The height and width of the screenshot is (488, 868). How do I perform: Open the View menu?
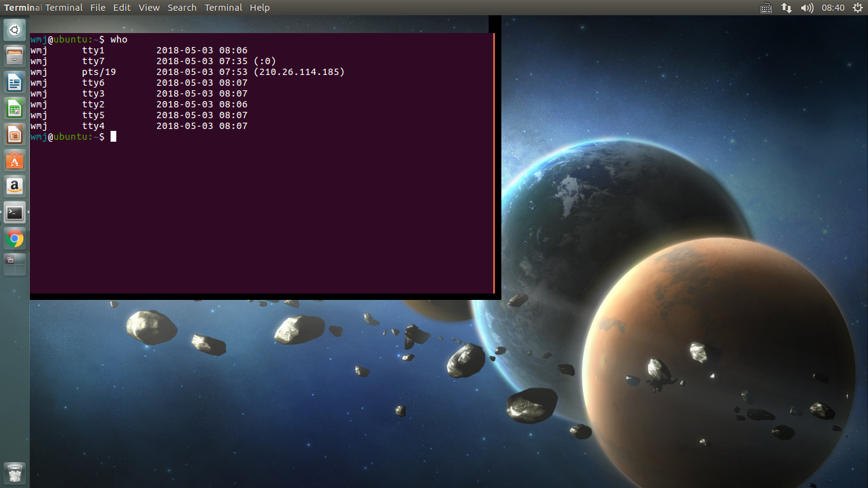149,8
